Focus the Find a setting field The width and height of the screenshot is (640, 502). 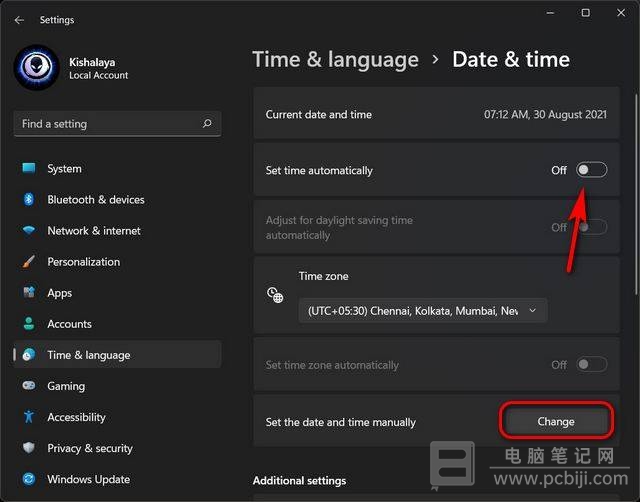[118, 123]
